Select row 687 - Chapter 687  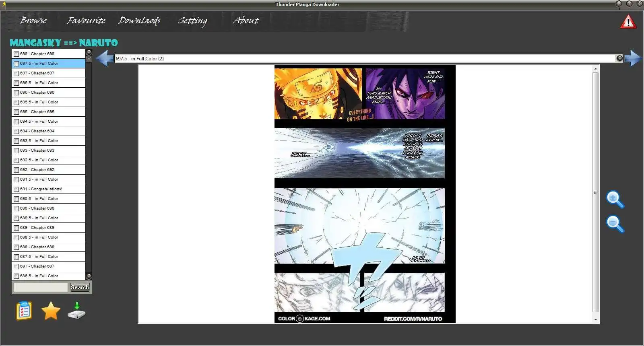pos(49,266)
